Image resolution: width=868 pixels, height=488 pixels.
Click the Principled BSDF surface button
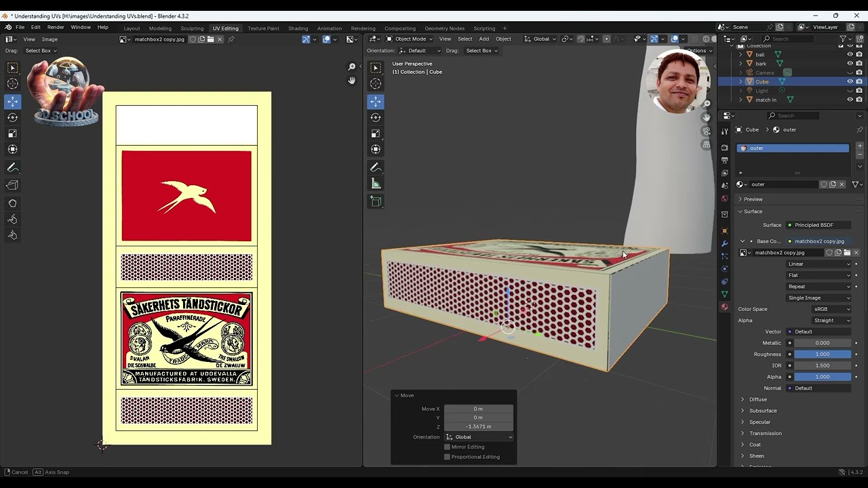(818, 225)
